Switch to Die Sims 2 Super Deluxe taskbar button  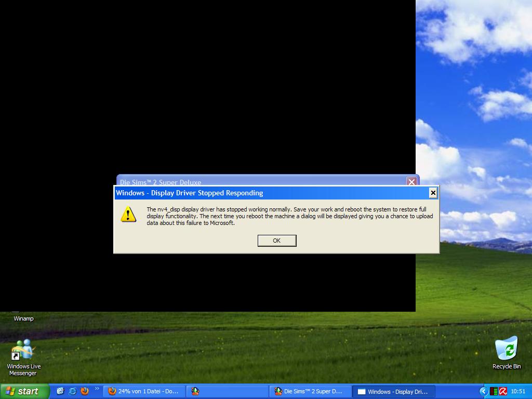point(310,391)
